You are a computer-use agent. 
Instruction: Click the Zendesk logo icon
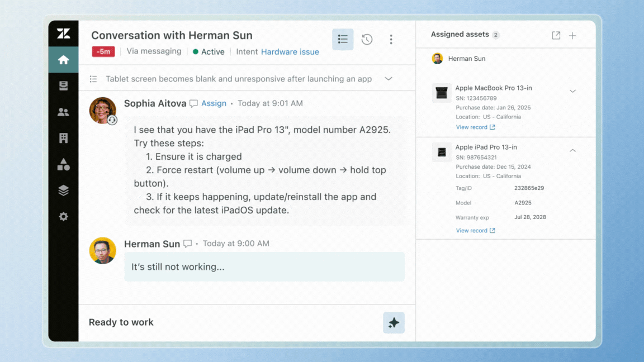coord(63,34)
